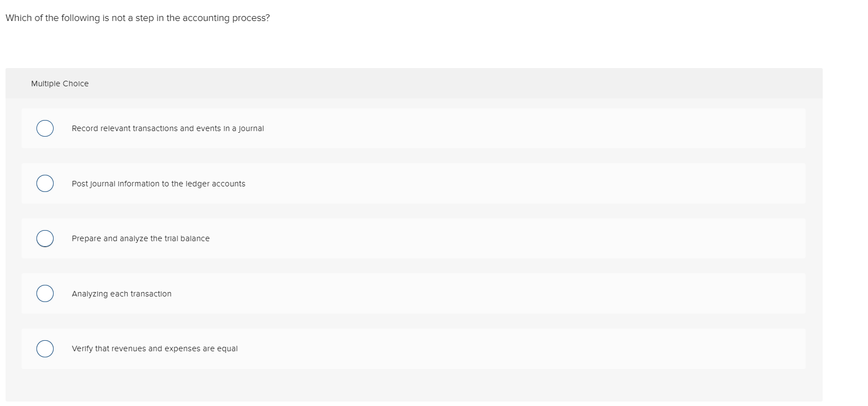Select the 'Verify that revenues and expenses' radio
This screenshot has height=406, width=868.
(45, 348)
